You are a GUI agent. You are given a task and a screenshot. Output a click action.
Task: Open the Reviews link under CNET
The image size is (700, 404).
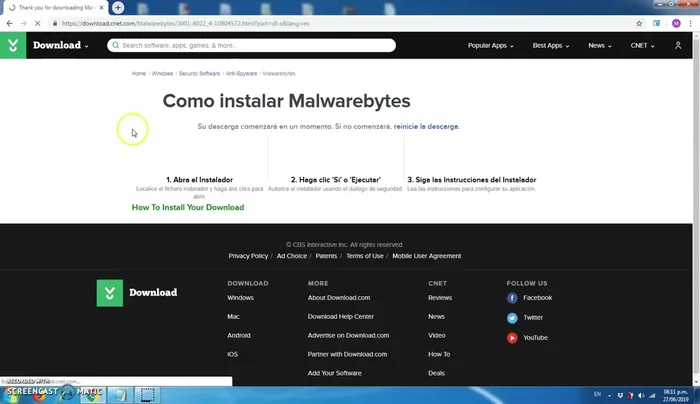tap(440, 298)
